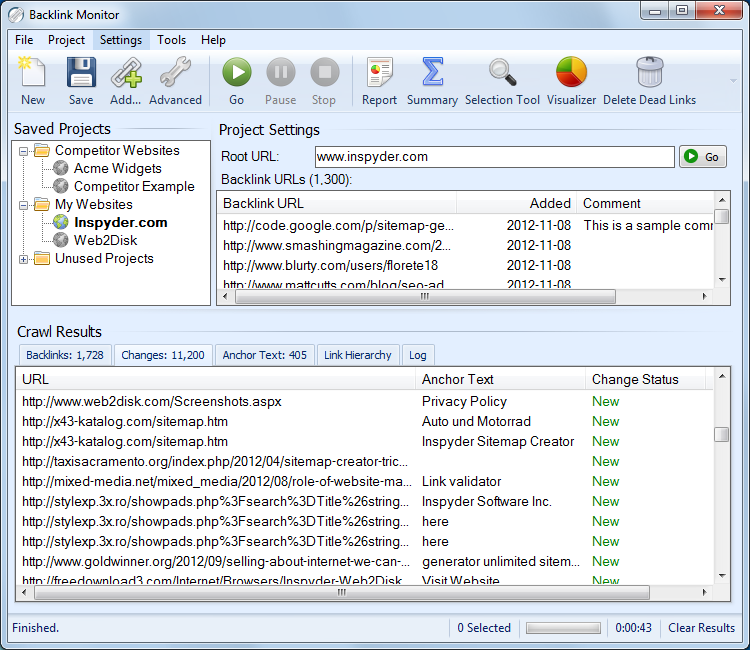The height and width of the screenshot is (650, 750).
Task: Click the 0:00:43 elapsed time
Action: pyautogui.click(x=633, y=628)
